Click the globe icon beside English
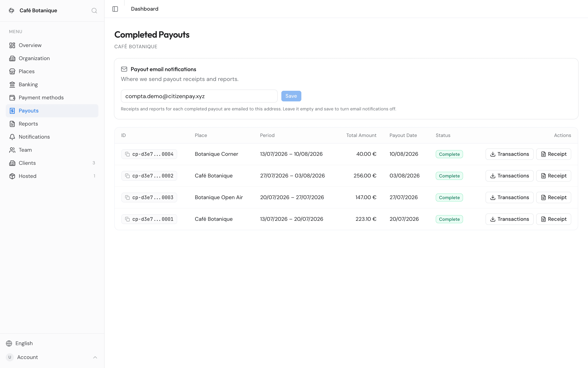 [9, 343]
